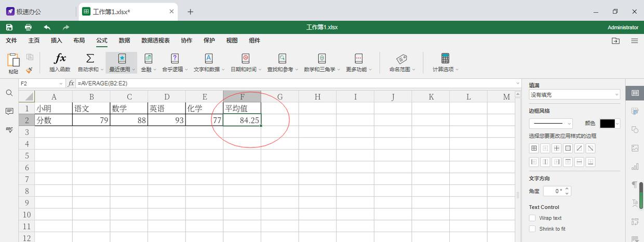Click the 自动求和 sigma icon
This screenshot has width=644, height=242.
[90, 58]
